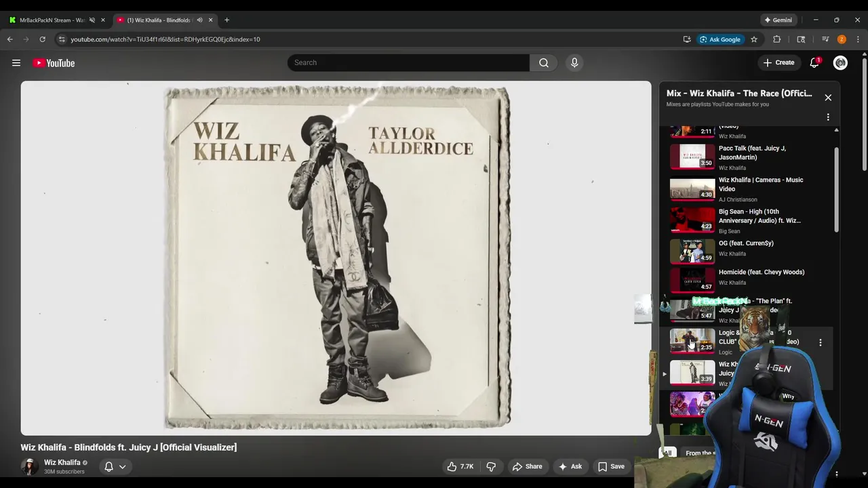
Task: Dislike the video with thumbs down
Action: tap(491, 466)
